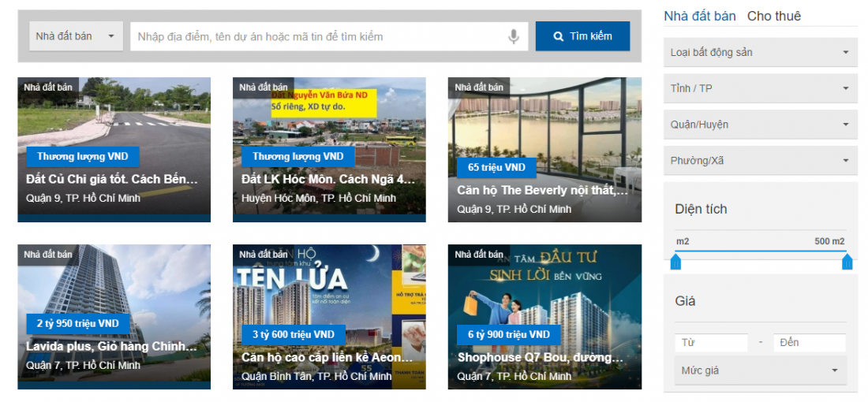868x402 pixels.
Task: Expand the Mức giá dropdown
Action: tap(761, 370)
